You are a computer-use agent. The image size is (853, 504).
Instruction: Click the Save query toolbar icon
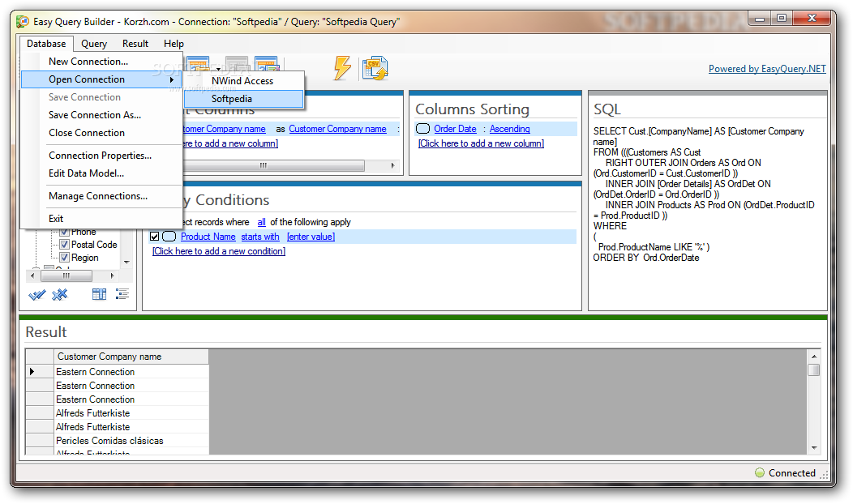237,63
